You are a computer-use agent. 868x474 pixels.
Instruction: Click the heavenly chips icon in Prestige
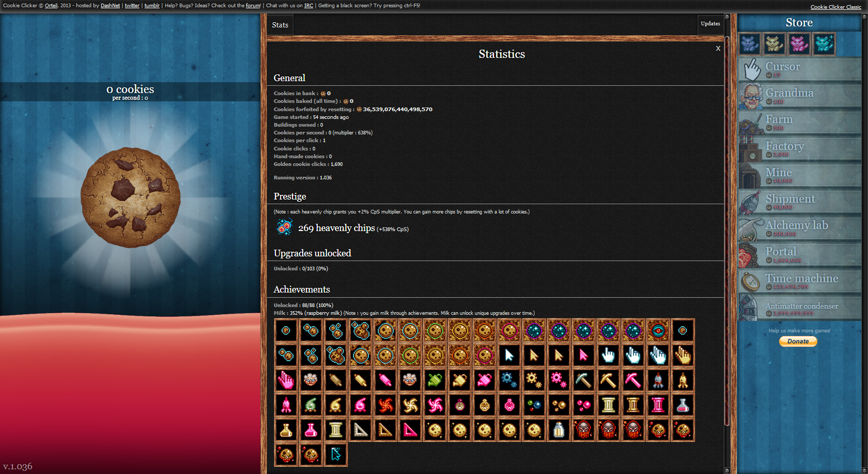coord(284,227)
